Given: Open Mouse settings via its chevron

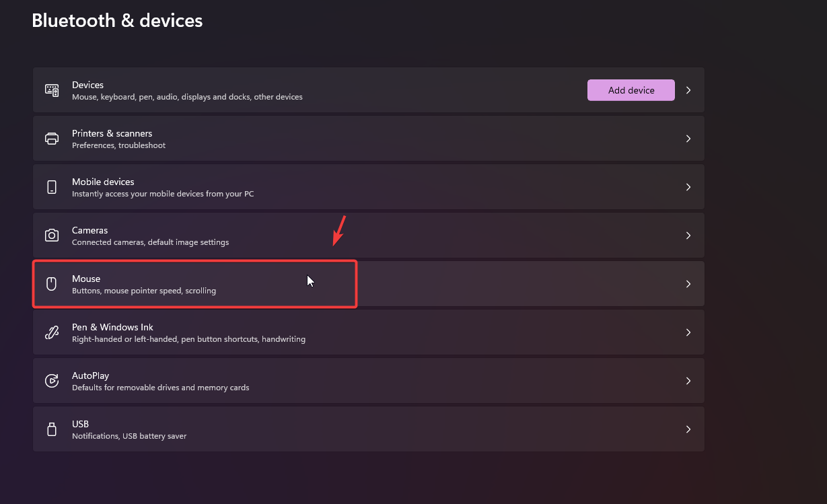Looking at the screenshot, I should 688,284.
